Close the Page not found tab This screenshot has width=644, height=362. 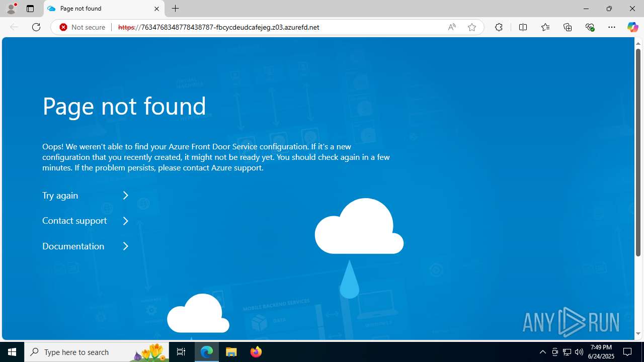click(156, 9)
